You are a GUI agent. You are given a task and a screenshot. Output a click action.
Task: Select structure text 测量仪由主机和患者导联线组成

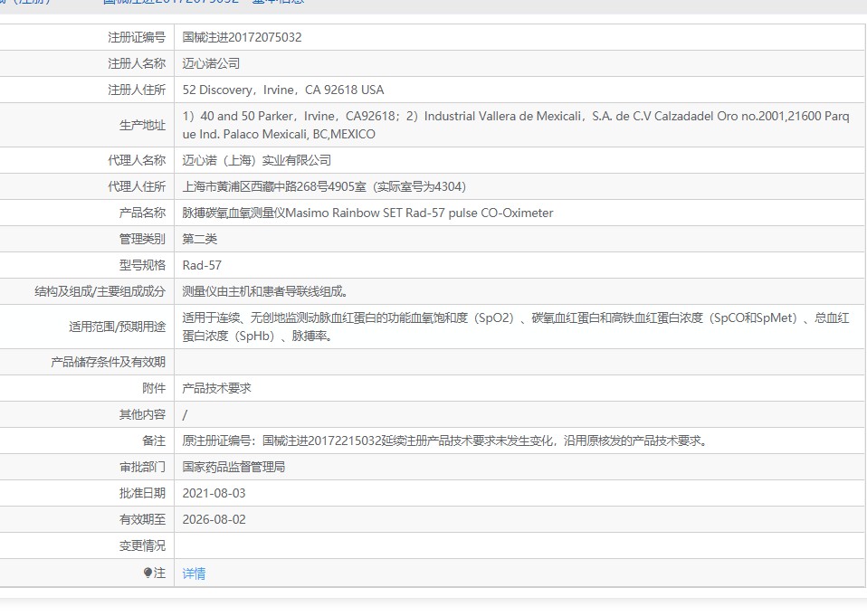pos(265,291)
